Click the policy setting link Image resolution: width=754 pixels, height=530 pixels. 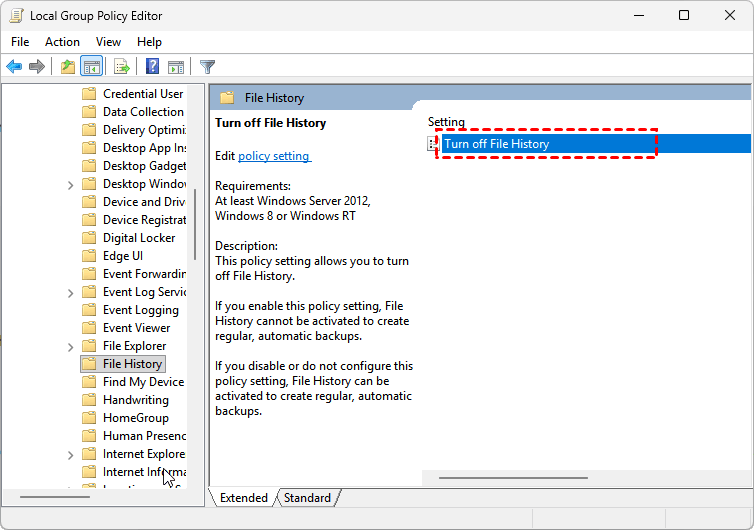[x=274, y=156]
